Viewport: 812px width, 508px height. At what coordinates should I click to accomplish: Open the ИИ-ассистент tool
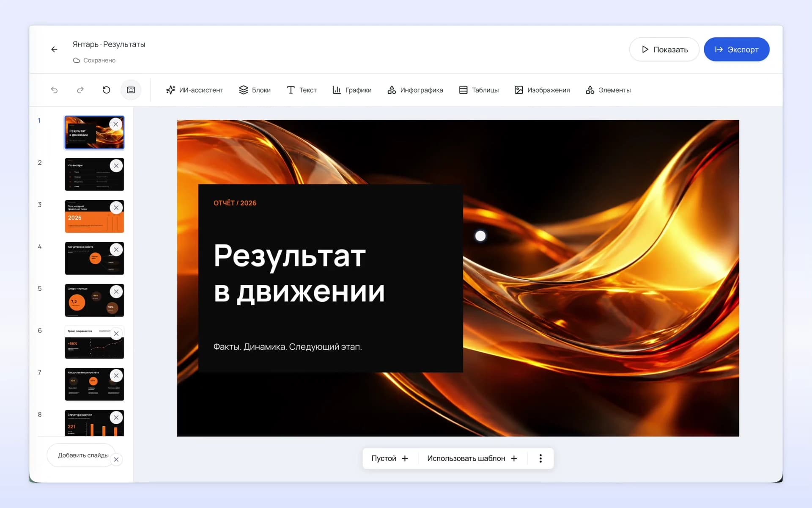195,90
